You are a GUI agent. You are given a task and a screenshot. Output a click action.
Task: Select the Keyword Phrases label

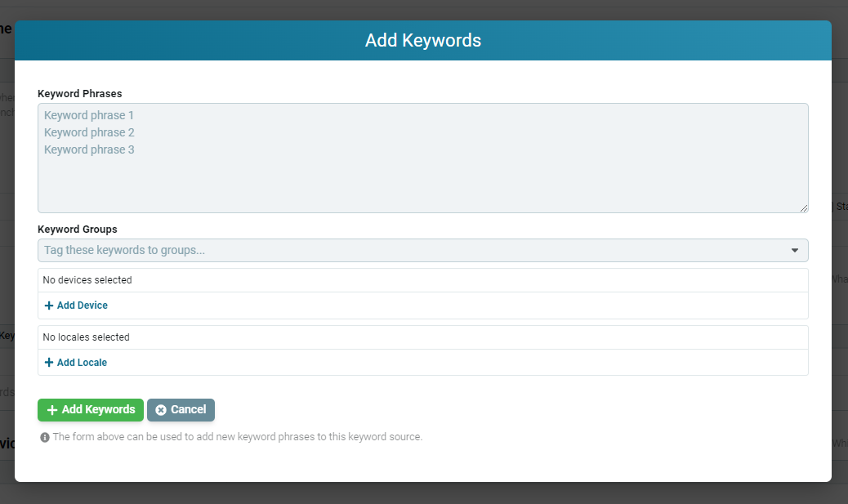[79, 93]
